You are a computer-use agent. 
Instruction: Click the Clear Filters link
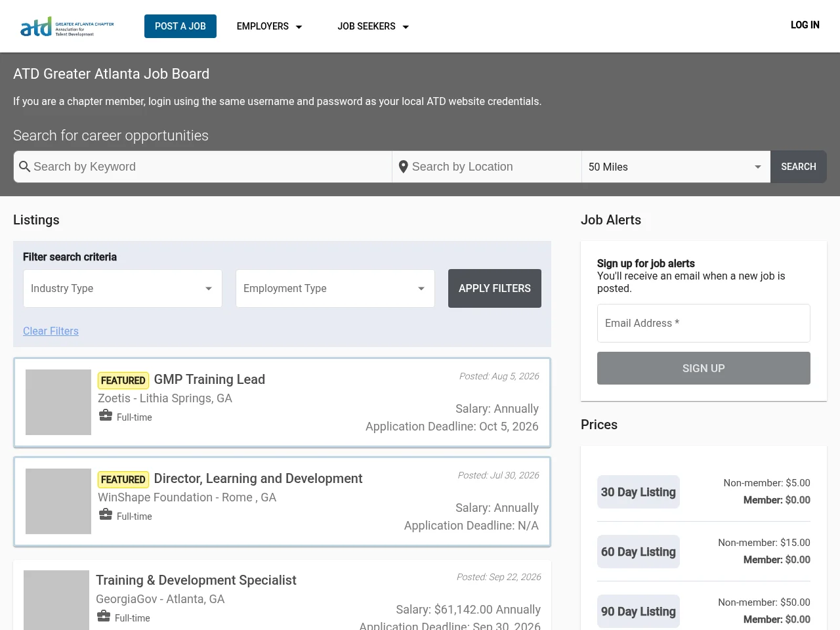51,331
